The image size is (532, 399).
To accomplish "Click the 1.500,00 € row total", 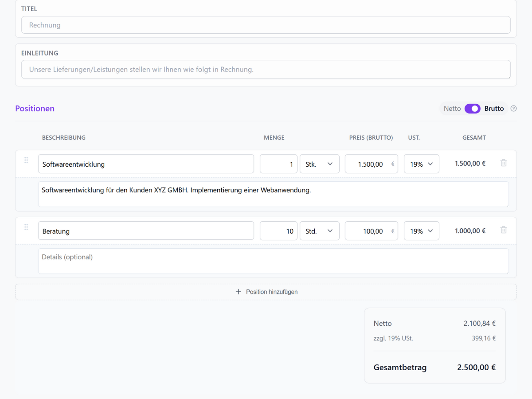I will (470, 164).
